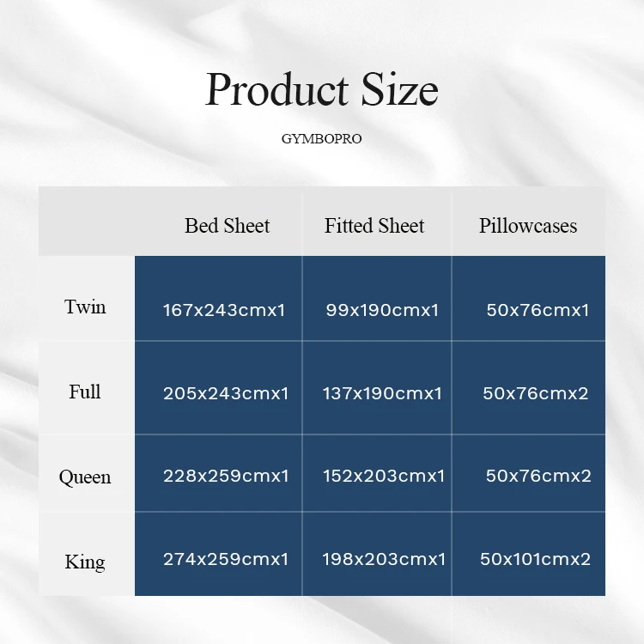Click Full fitted sheet size 137x190cmx1
This screenshot has height=644, width=644.
tap(382, 394)
